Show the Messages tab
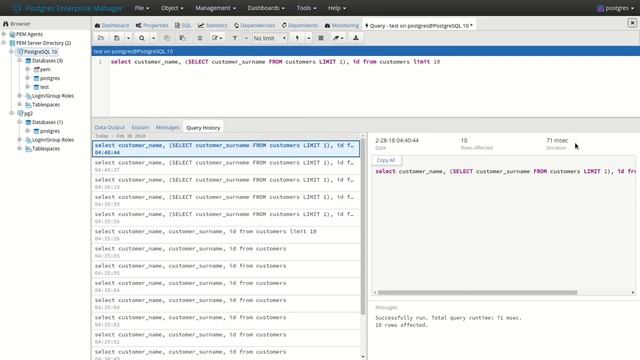 point(167,127)
